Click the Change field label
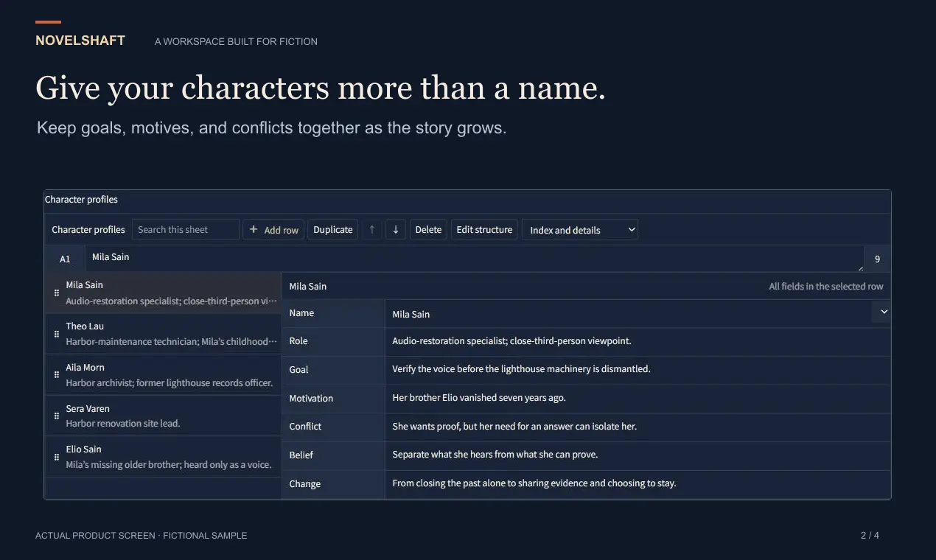 [x=304, y=484]
